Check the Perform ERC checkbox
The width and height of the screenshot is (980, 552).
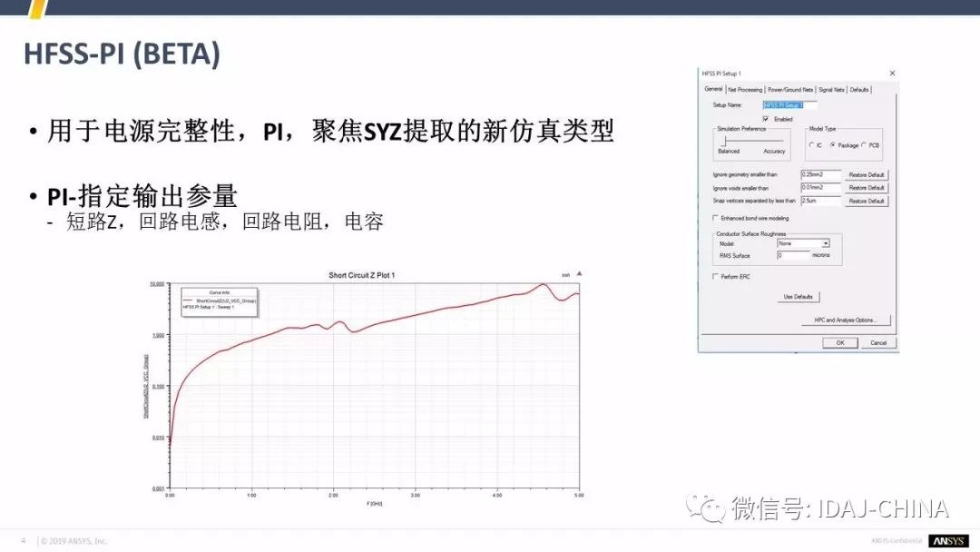coord(716,276)
